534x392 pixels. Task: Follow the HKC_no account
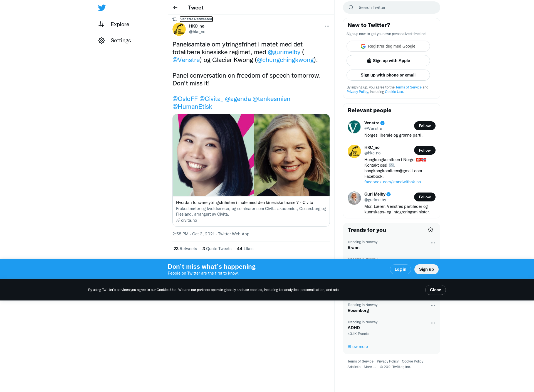click(x=425, y=150)
